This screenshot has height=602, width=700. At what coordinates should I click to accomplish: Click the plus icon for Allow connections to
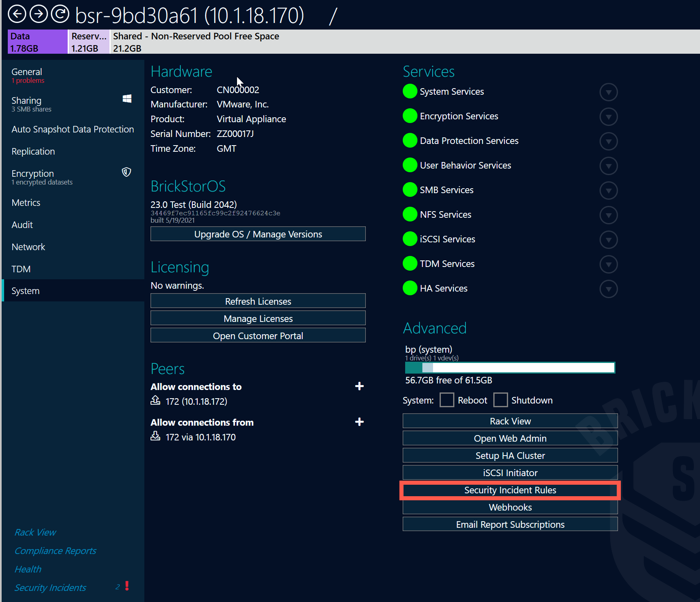(359, 386)
